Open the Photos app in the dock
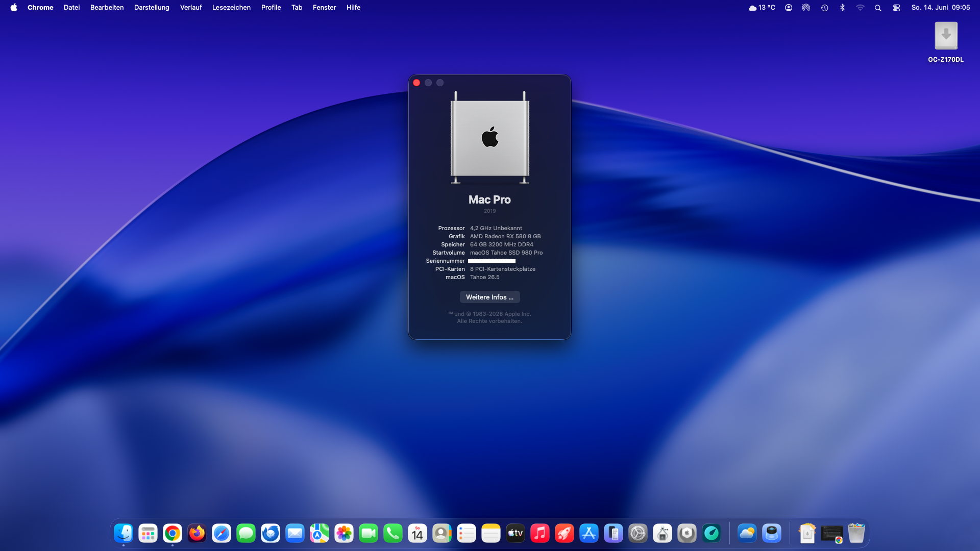Image resolution: width=980 pixels, height=551 pixels. (x=344, y=534)
